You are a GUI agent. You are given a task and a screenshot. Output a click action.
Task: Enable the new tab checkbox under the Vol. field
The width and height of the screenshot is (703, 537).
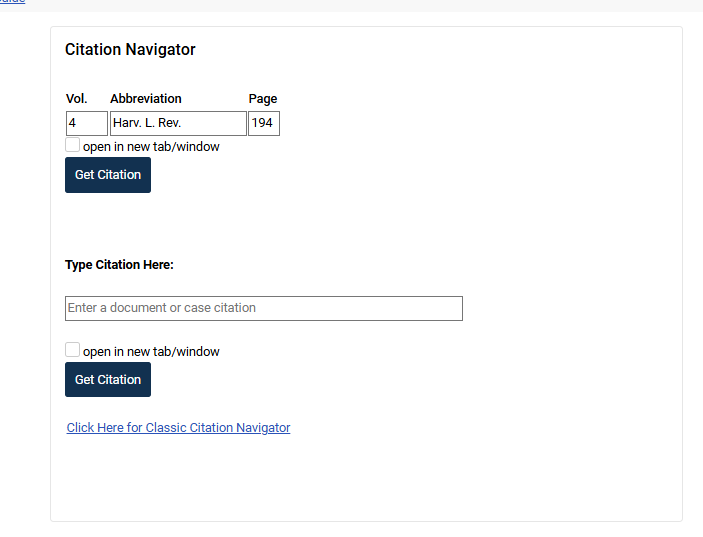click(72, 146)
